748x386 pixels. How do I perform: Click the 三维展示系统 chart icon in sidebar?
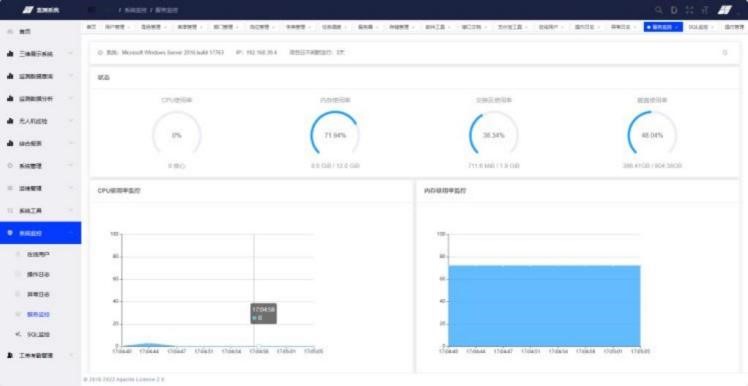[x=10, y=54]
